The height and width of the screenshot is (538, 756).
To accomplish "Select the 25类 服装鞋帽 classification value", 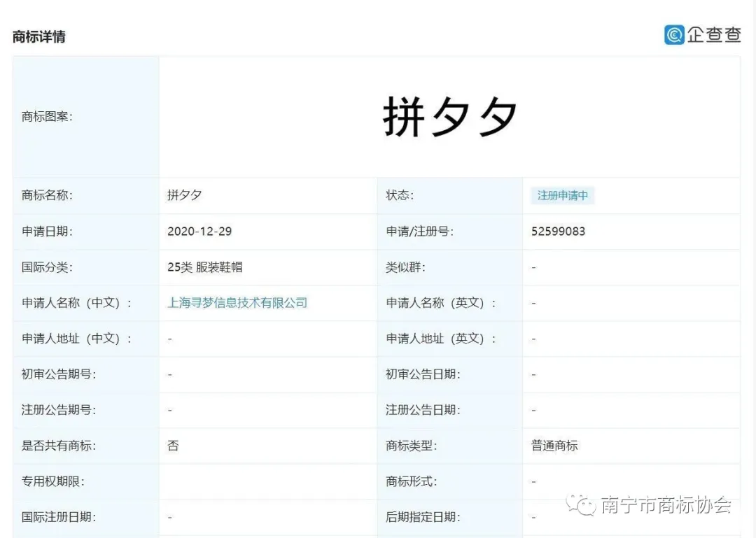I will pos(205,267).
